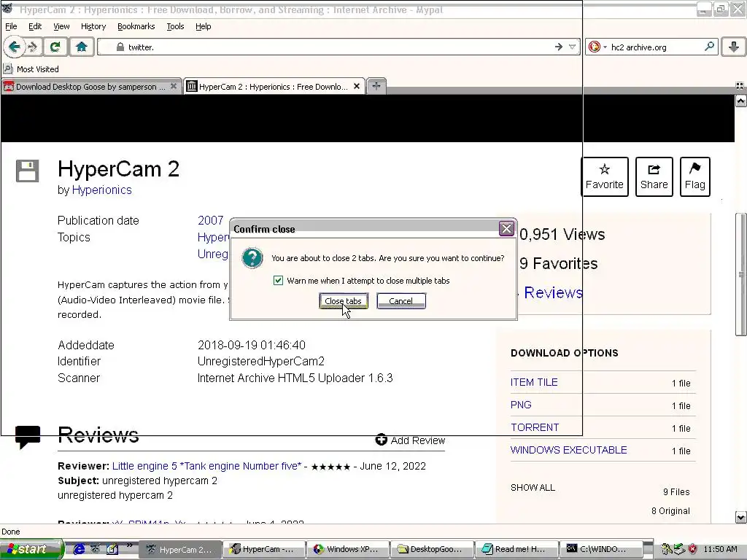Open reviewer Little engine 5 profile link
Screen dimensions: 747x560
coord(206,466)
